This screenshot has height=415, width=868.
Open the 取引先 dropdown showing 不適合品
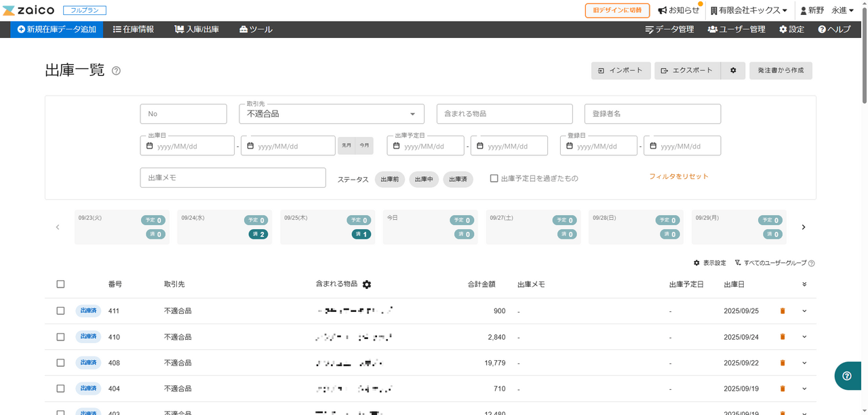[x=332, y=114]
